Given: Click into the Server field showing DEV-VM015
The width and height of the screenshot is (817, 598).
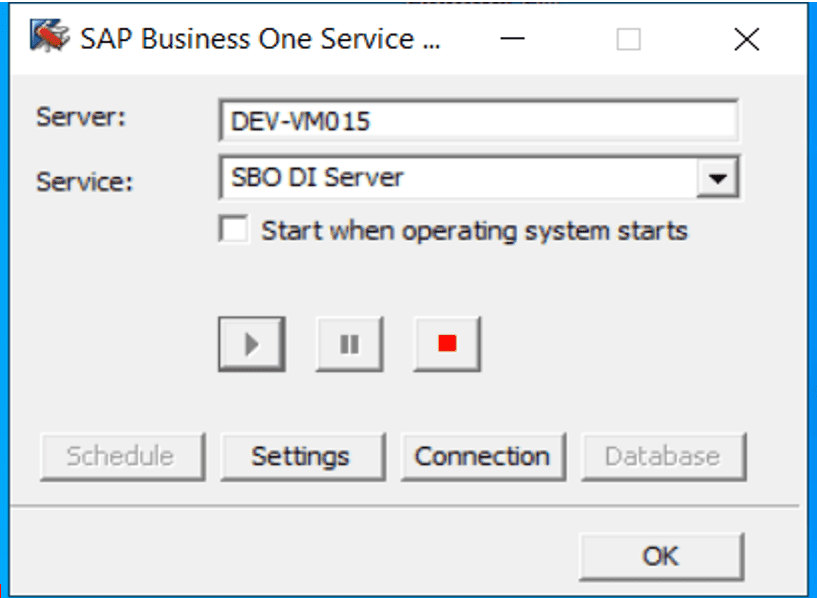Looking at the screenshot, I should 477,122.
